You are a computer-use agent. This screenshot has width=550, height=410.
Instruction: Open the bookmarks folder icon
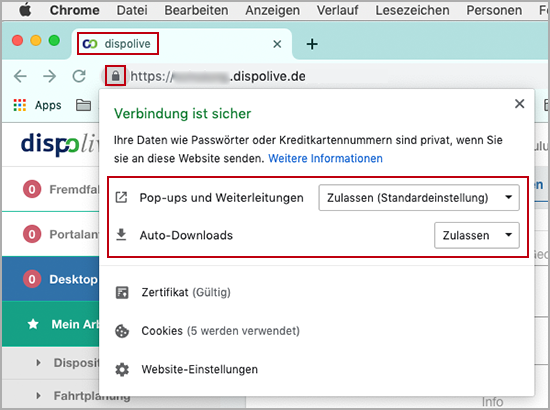click(83, 105)
